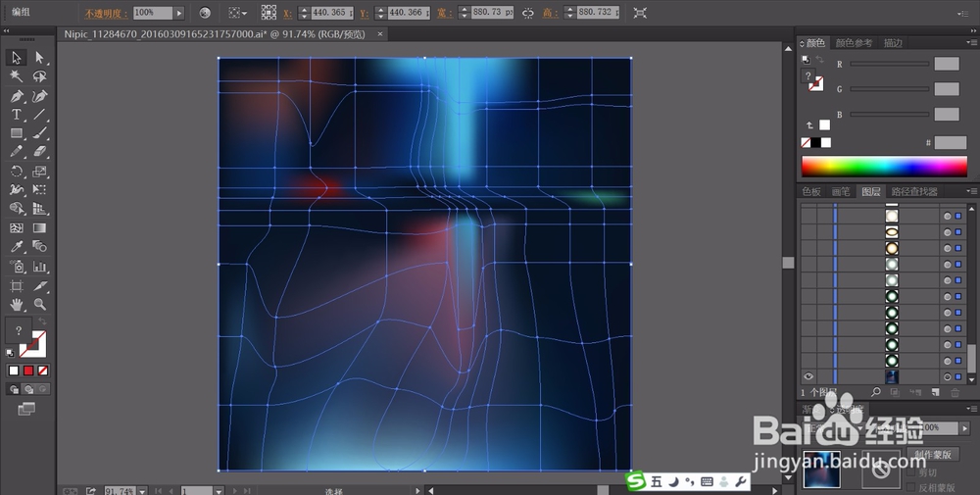The height and width of the screenshot is (495, 980).
Task: Select the Gradient tool
Action: click(x=39, y=228)
